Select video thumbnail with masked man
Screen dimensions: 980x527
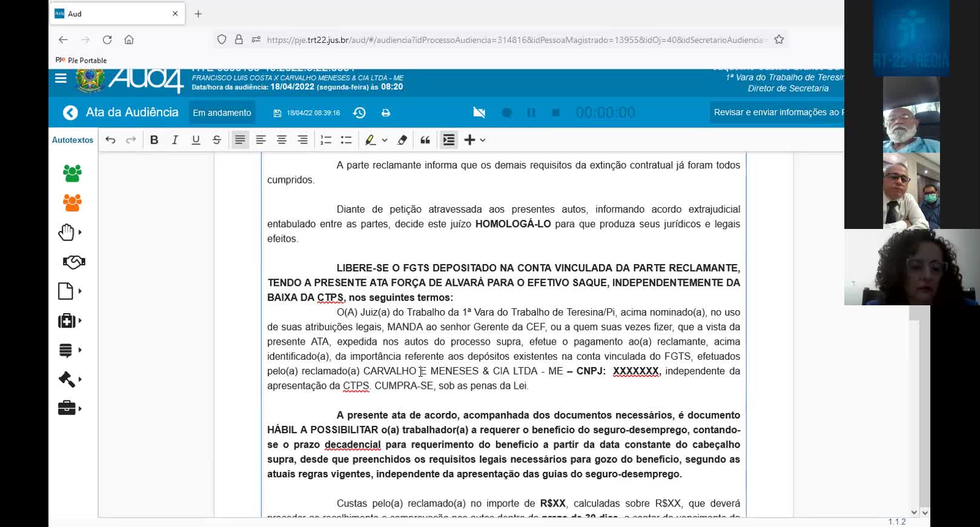pyautogui.click(x=911, y=191)
